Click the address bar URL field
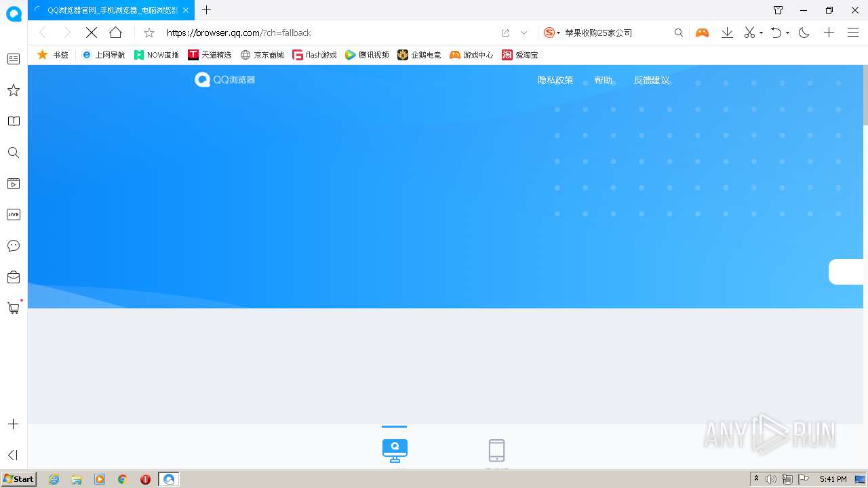Screen dimensions: 868x488 coord(329,33)
